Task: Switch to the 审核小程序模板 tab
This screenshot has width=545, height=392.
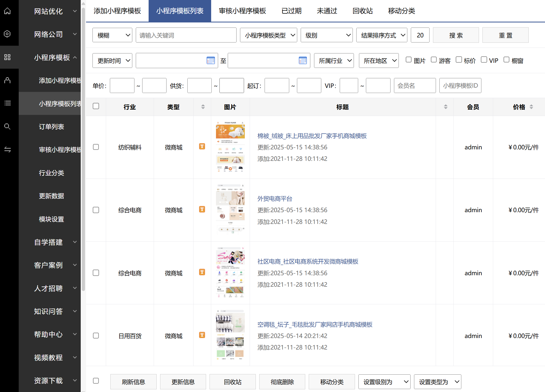Action: (x=242, y=11)
